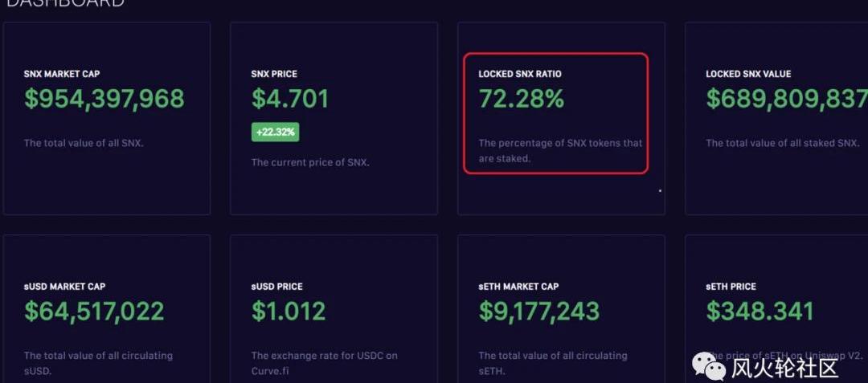868x383 pixels.
Task: Click the $9,177,243 sETH market cap
Action: point(539,312)
